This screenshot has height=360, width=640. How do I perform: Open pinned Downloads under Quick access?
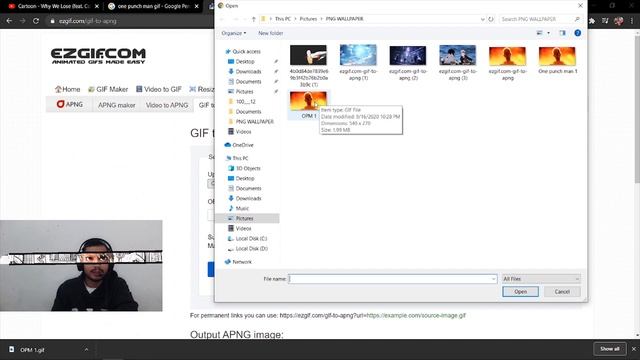[248, 71]
